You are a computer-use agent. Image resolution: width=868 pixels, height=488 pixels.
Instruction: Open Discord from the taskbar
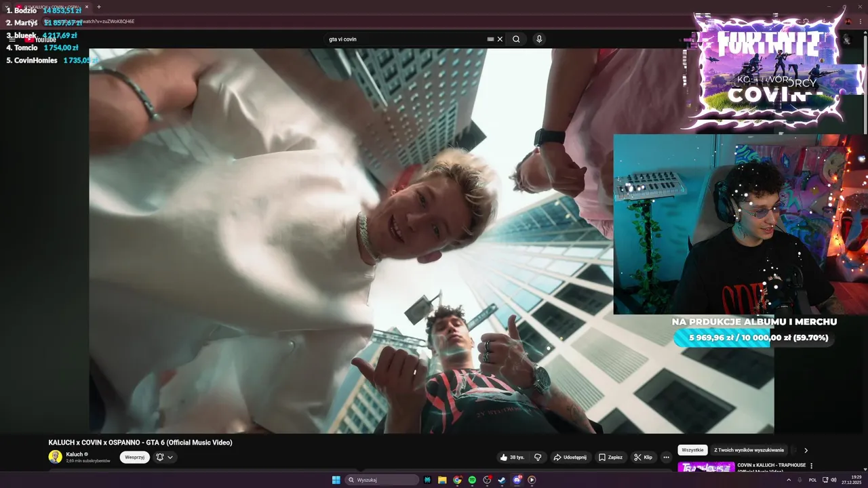coord(517,480)
